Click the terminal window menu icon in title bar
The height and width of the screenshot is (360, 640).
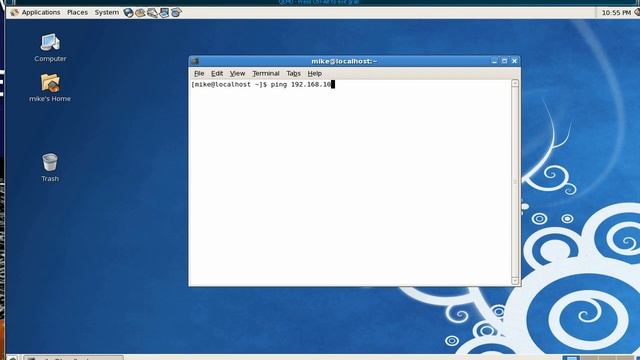click(195, 61)
